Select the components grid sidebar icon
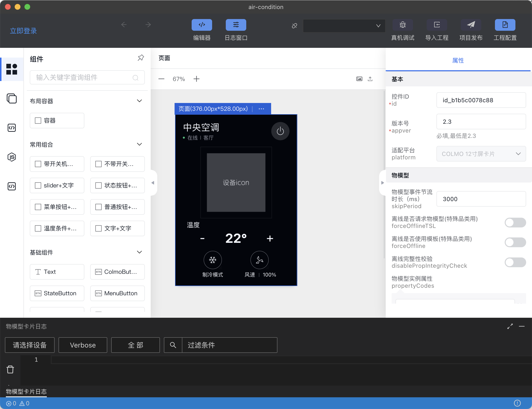The image size is (532, 409). (12, 69)
